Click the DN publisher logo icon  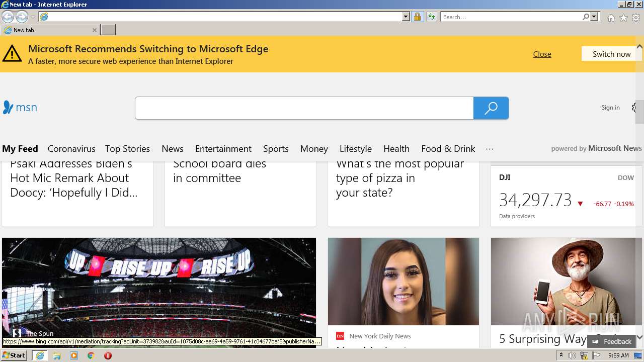click(340, 336)
